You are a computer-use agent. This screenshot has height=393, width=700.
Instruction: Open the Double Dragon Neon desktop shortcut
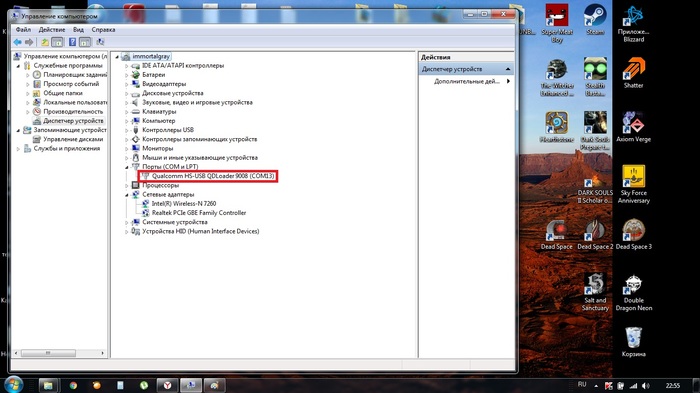633,292
